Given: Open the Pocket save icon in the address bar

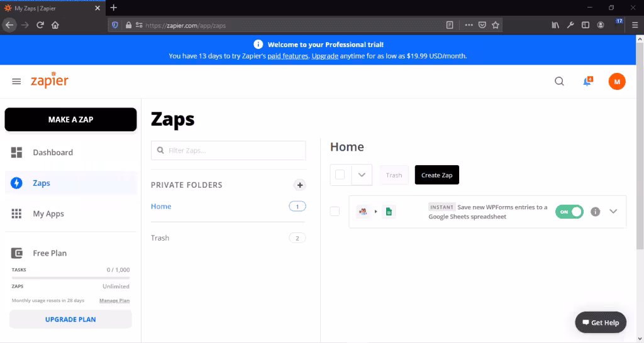Looking at the screenshot, I should [482, 25].
